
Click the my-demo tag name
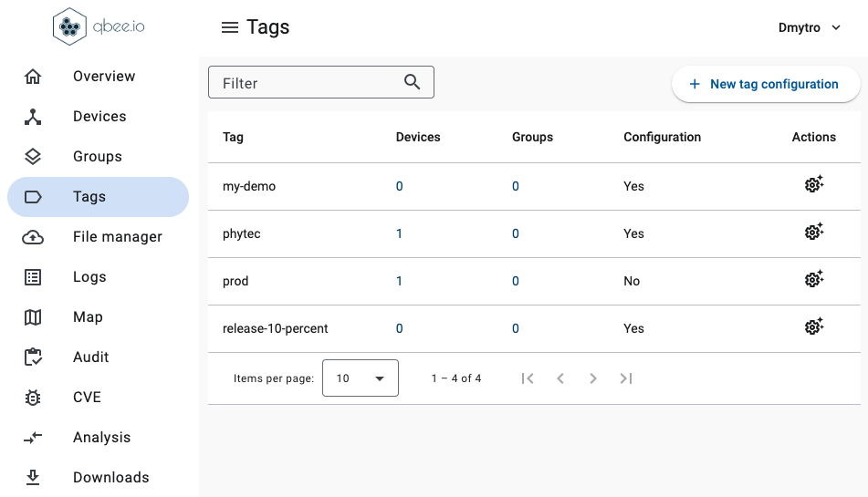[x=249, y=186]
